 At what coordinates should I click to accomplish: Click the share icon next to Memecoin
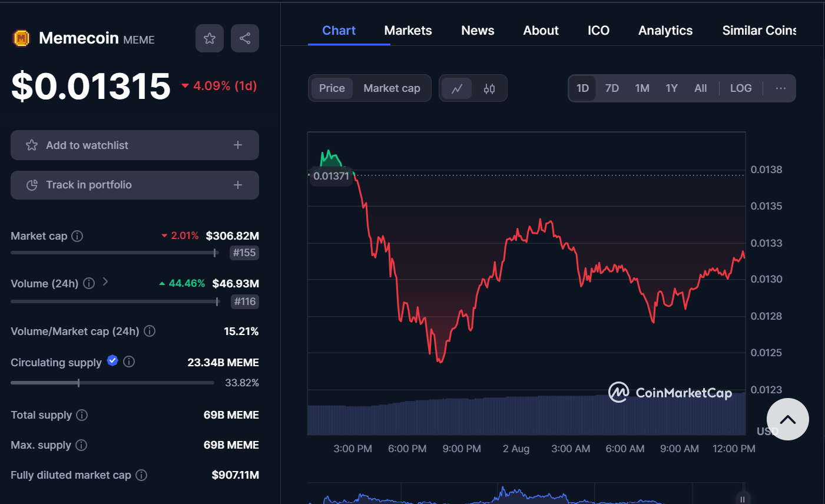(x=244, y=38)
